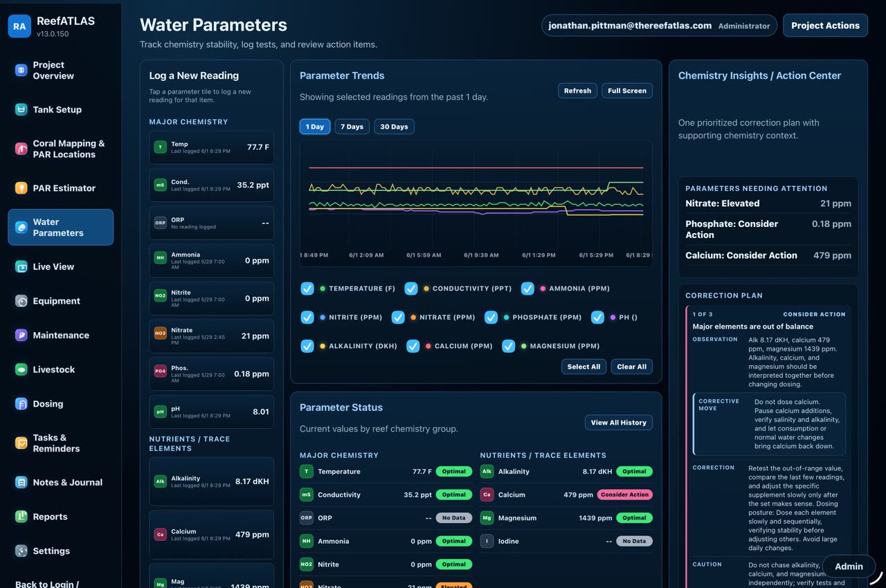Screen dimensions: 886x588
Task: Open the Live View menu item
Action: 61,266
